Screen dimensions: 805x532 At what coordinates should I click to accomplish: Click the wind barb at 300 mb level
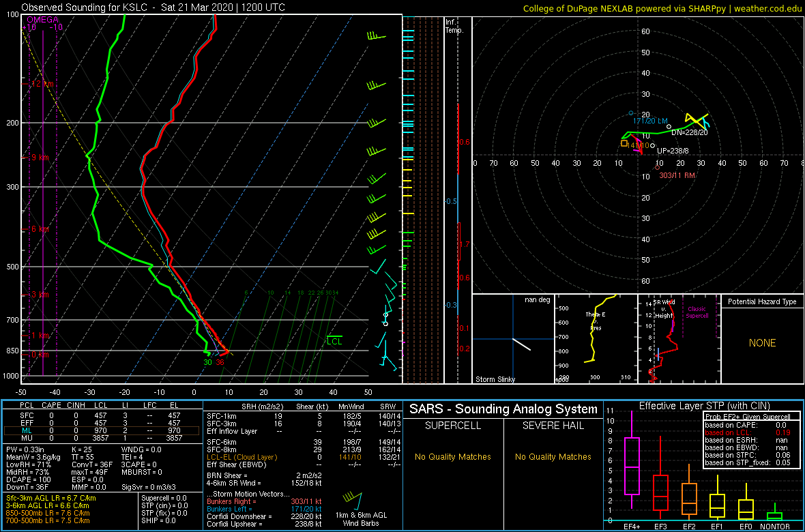[x=377, y=179]
